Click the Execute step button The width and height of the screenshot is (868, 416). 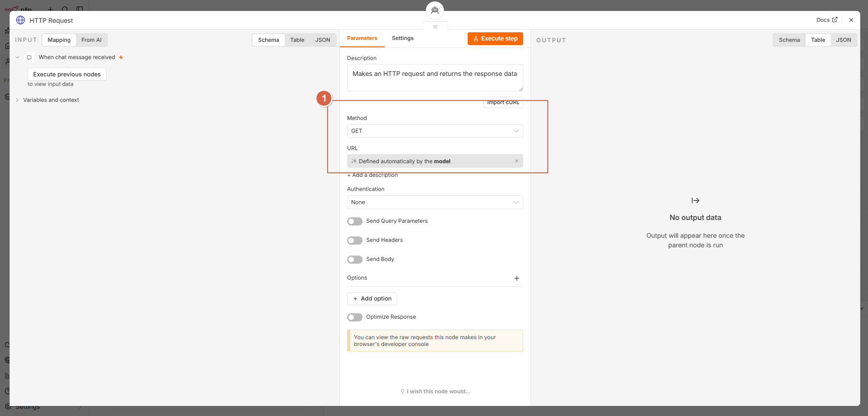tap(495, 39)
